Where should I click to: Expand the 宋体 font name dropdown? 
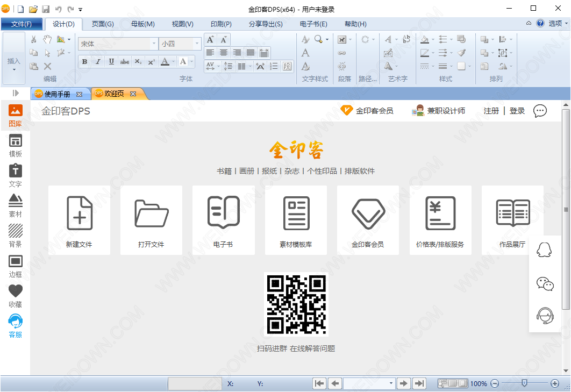click(154, 44)
